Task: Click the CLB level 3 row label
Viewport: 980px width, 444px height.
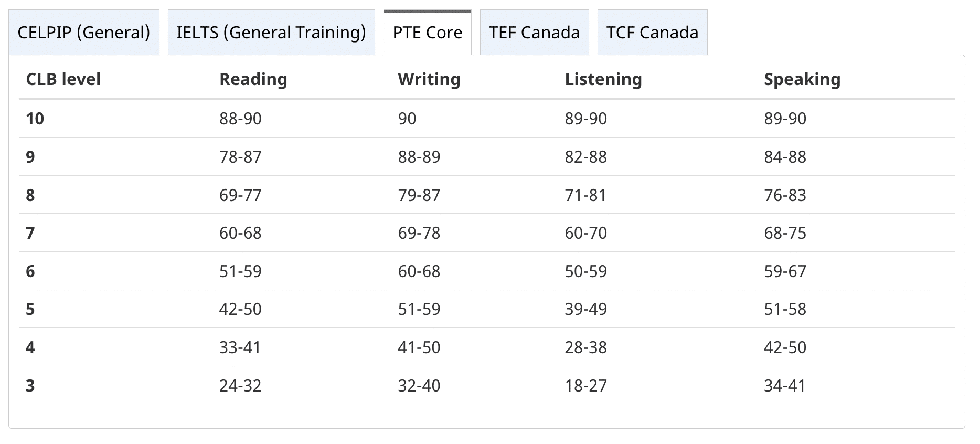Action: tap(30, 386)
